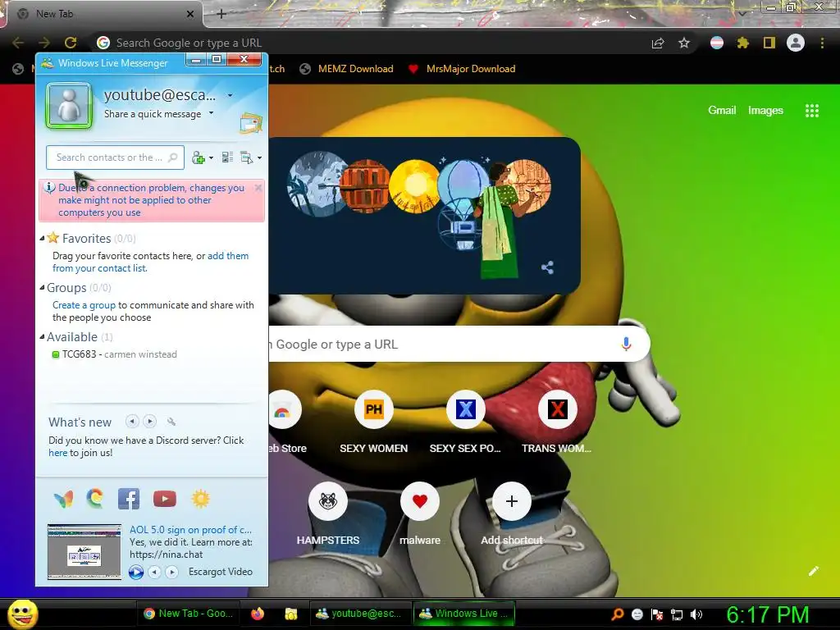Open the YouTube icon in Messenger
This screenshot has width=840, height=630.
(164, 499)
